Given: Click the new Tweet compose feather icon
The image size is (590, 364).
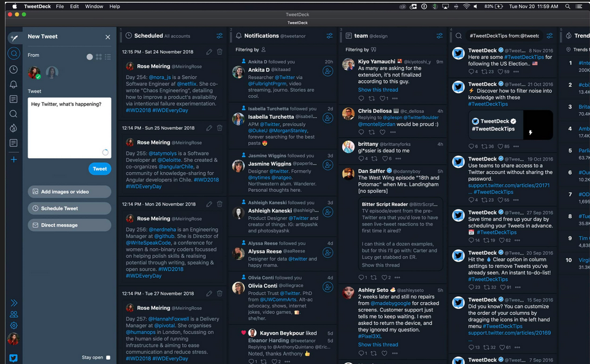Looking at the screenshot, I should click(x=14, y=38).
